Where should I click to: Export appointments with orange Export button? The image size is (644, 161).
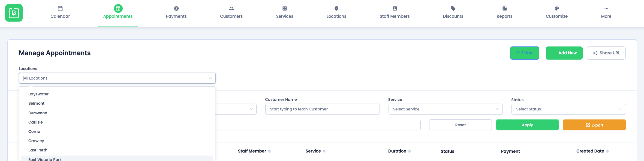coord(594,125)
